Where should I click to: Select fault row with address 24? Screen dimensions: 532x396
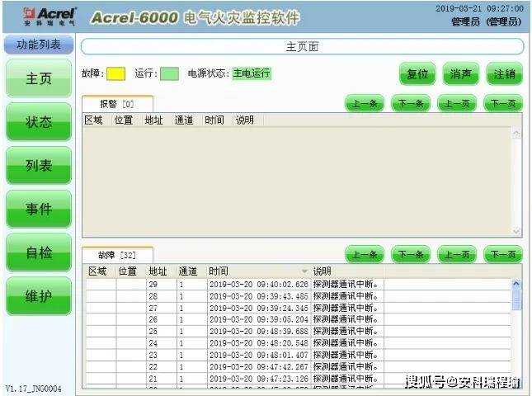click(299, 343)
